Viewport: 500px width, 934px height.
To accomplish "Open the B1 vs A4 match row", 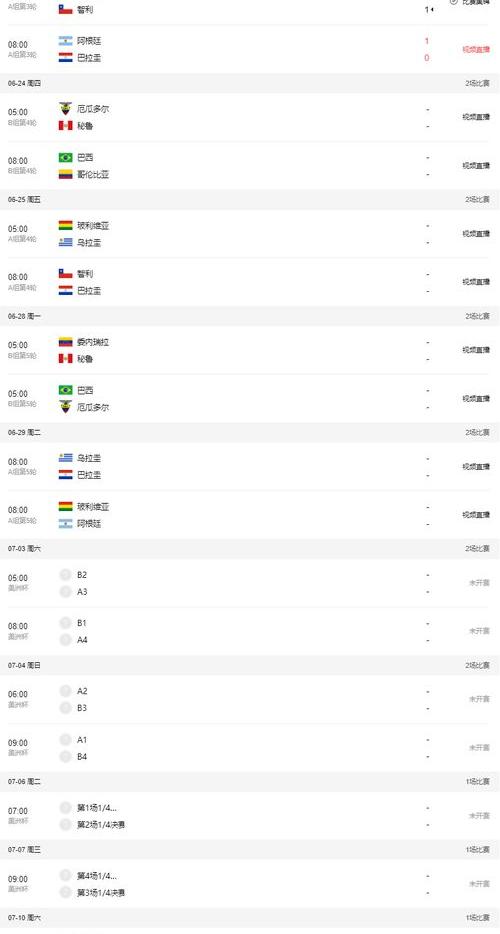I will (x=250, y=631).
